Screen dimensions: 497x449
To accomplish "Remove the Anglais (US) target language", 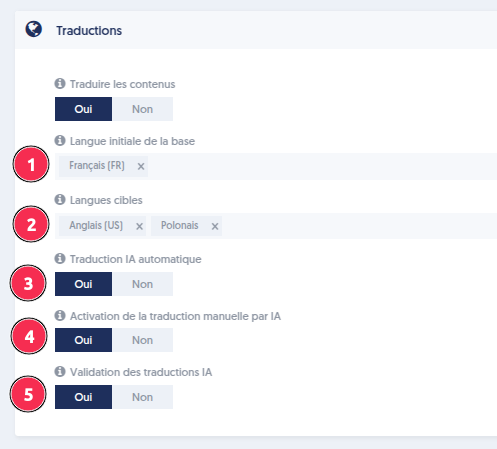I will pos(139,227).
